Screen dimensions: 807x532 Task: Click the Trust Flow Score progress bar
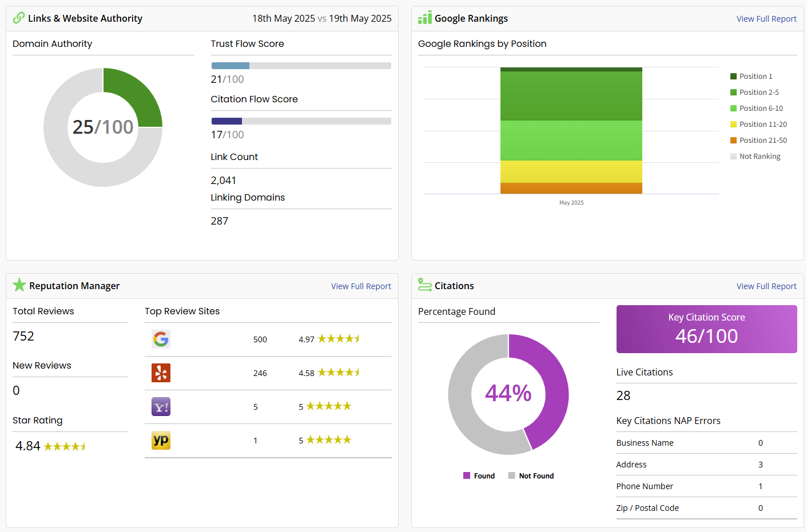(301, 66)
